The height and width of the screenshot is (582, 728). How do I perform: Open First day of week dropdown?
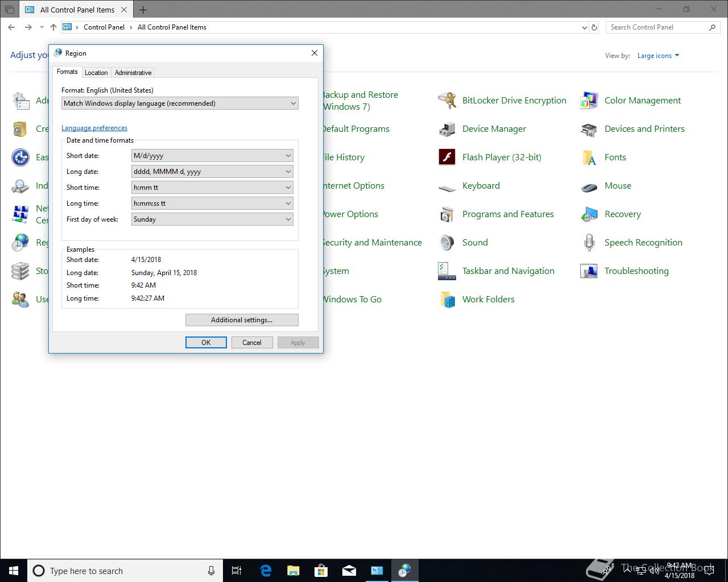tap(212, 219)
